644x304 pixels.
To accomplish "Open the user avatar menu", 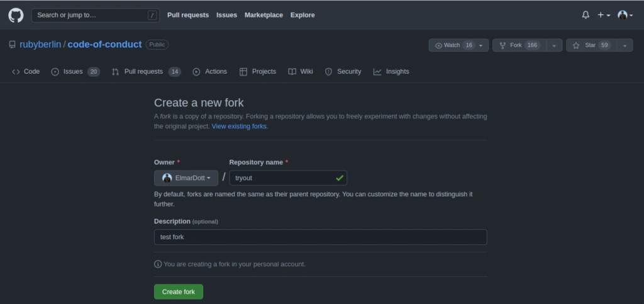I will point(625,15).
